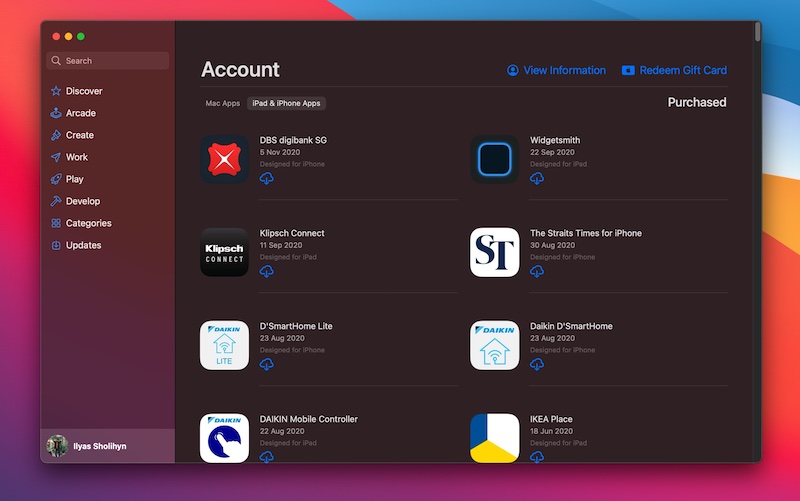Image resolution: width=800 pixels, height=501 pixels.
Task: Click the 30 Aug 2020 date
Action: [552, 245]
